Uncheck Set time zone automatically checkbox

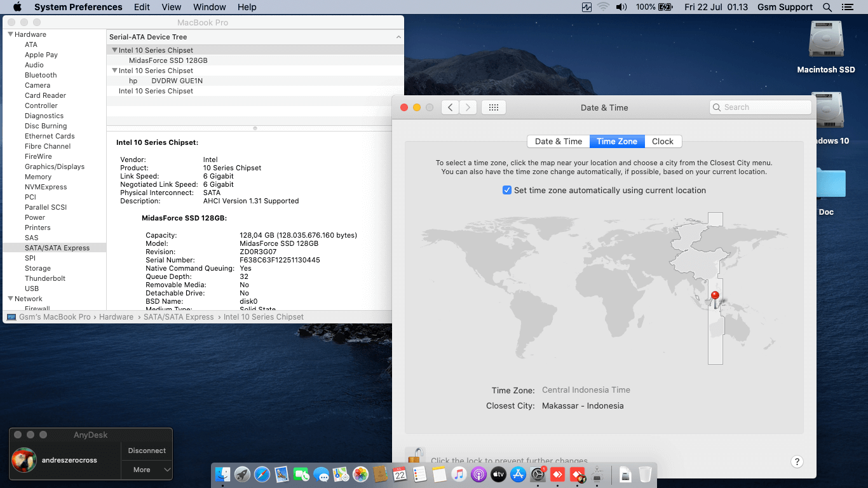coord(507,190)
